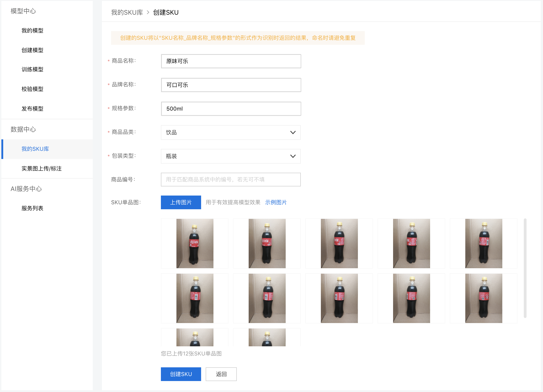Viewport: 543px width, 392px height.
Task: Expand 包装类型 dropdown arrow
Action: 293,156
